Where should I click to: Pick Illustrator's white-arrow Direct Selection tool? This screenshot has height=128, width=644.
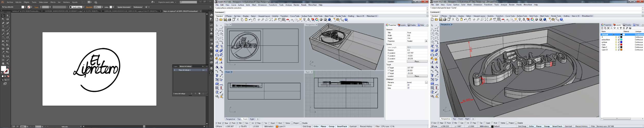coord(8,15)
